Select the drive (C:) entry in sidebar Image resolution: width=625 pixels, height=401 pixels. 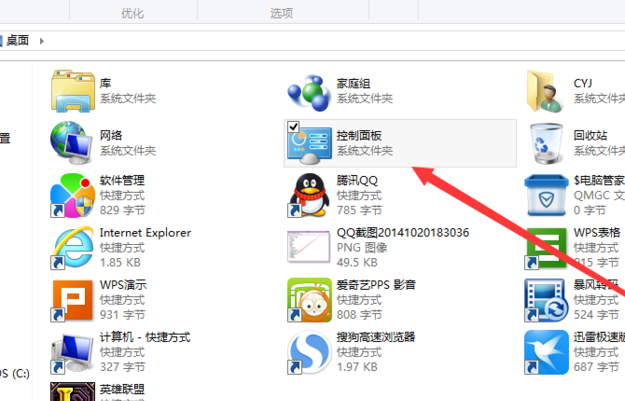(x=15, y=373)
